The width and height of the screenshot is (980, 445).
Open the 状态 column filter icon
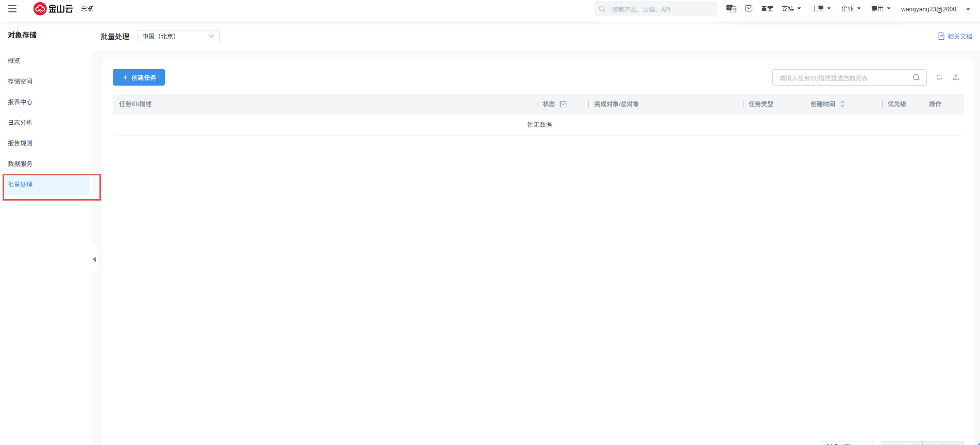click(x=563, y=104)
